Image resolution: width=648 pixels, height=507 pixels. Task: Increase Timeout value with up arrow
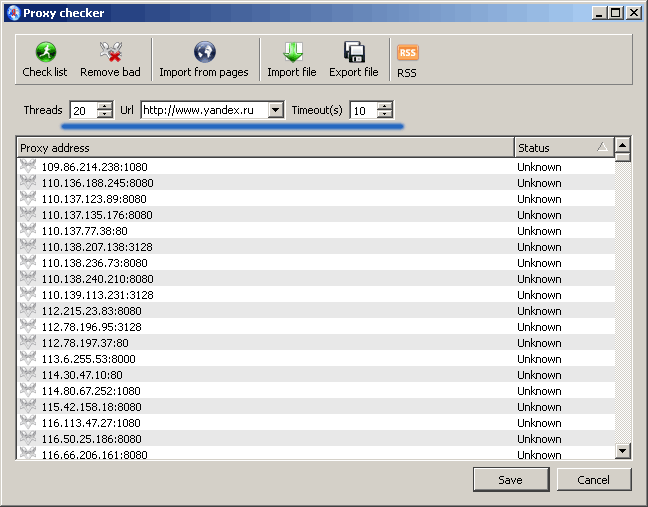(x=385, y=106)
